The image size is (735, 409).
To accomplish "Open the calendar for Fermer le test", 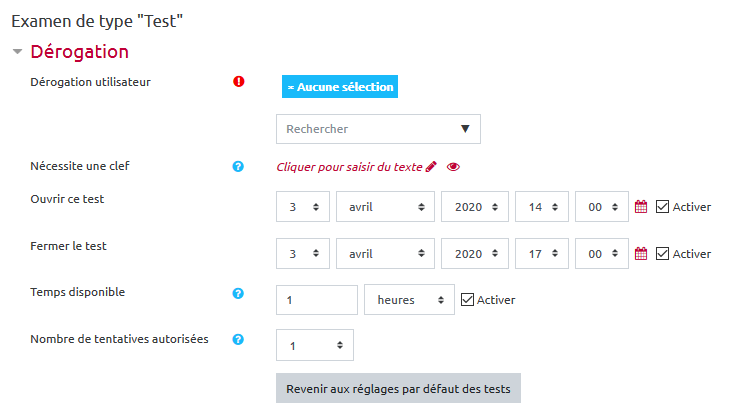I will click(x=642, y=254).
